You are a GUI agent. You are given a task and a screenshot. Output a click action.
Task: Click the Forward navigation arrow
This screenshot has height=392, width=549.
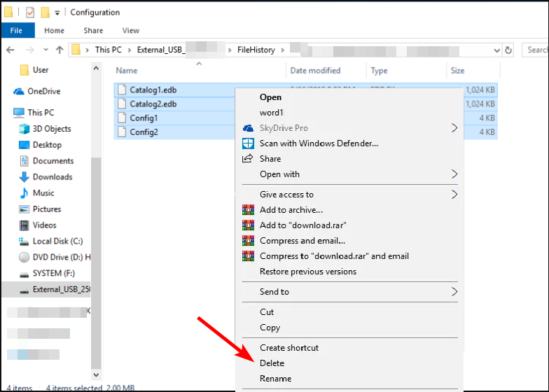coord(29,50)
